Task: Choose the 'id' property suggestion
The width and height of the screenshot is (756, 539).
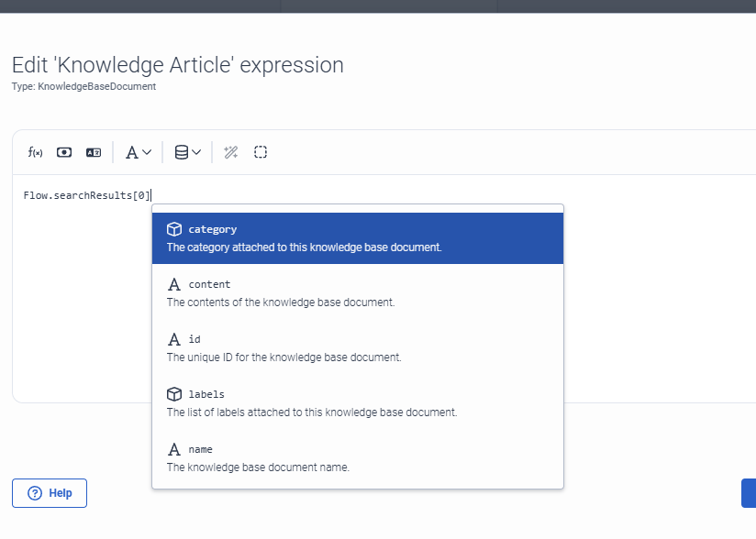Action: [357, 348]
